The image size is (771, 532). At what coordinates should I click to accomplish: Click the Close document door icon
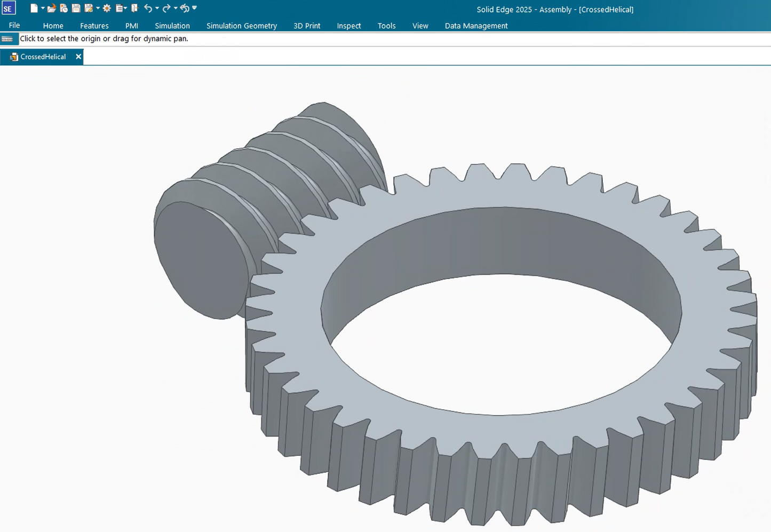point(134,8)
